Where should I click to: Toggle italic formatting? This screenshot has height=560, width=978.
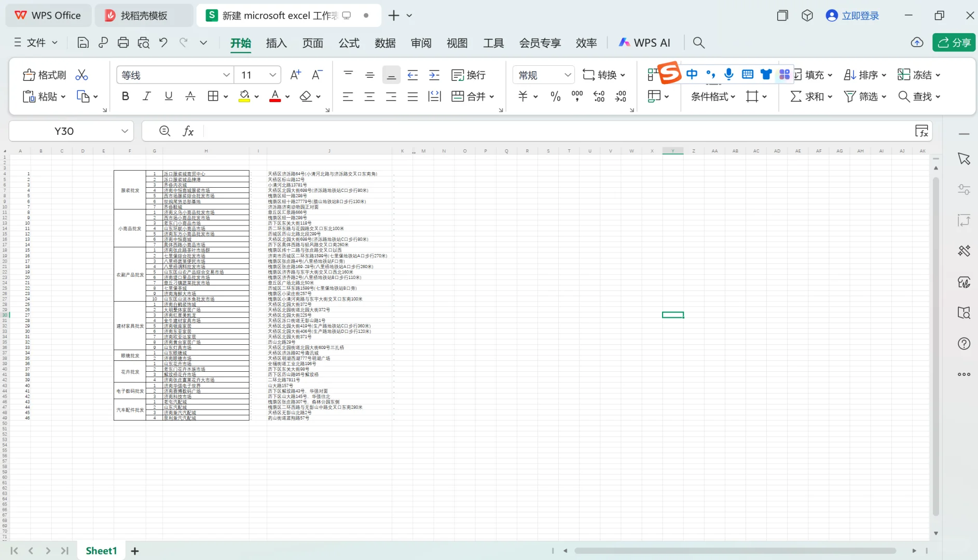(147, 96)
